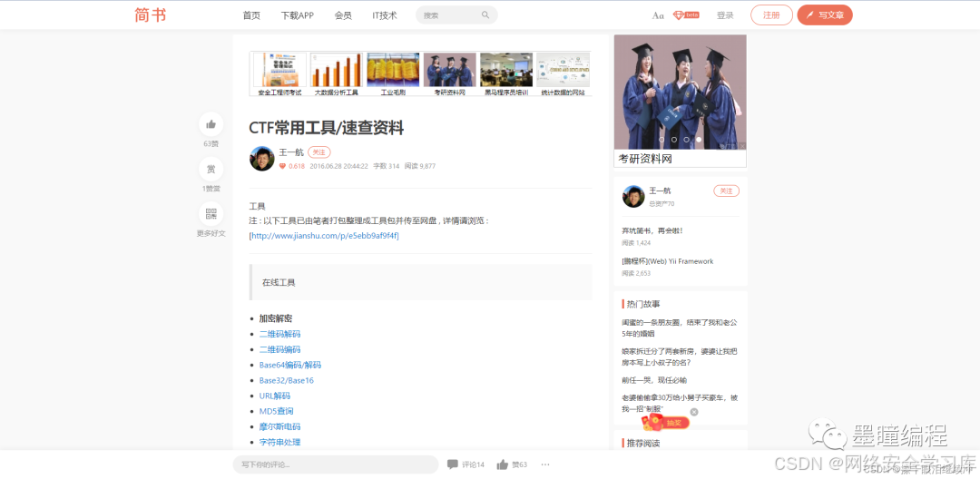Follow author via 关注 button under title
Screen dimensions: 980x479
pyautogui.click(x=319, y=152)
